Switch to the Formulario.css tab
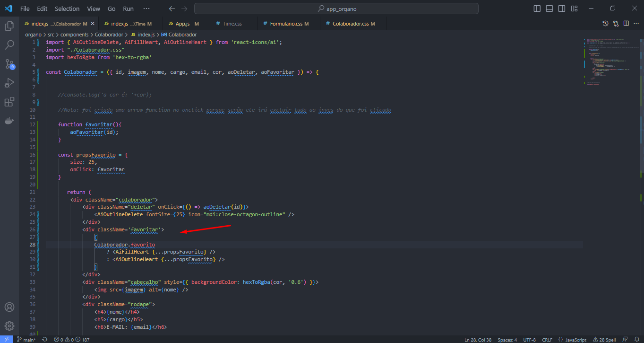The height and width of the screenshot is (343, 644). coord(289,24)
